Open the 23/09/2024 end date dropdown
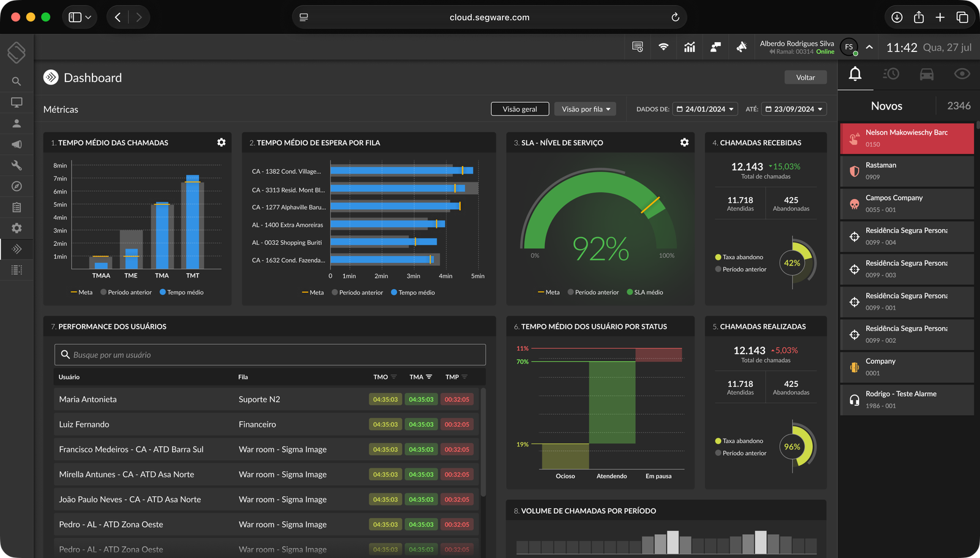Viewport: 980px width, 558px height. pos(795,109)
